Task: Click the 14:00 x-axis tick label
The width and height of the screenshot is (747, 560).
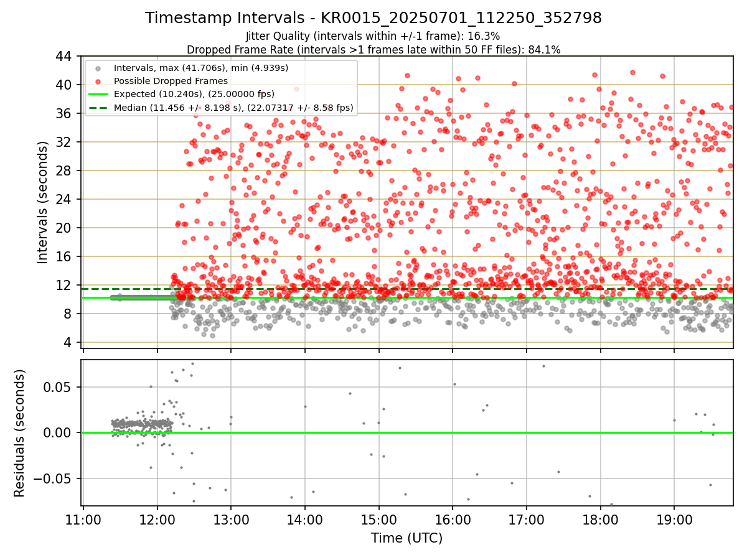Action: click(x=304, y=520)
